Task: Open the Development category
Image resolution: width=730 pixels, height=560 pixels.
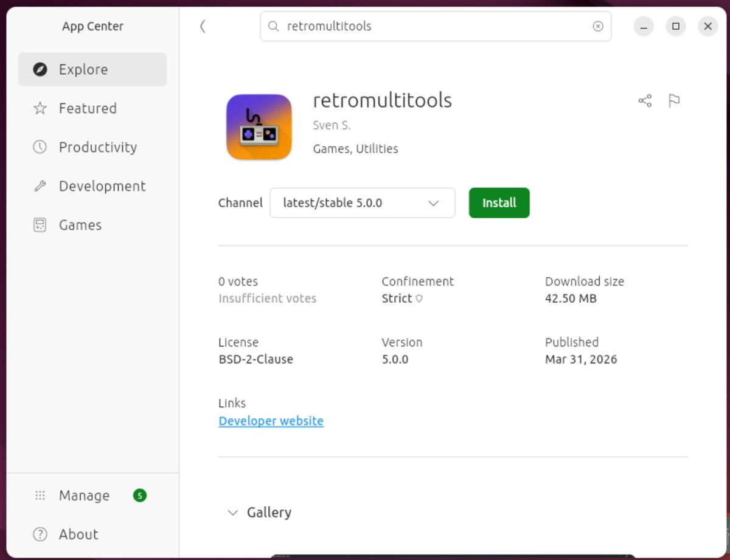Action: point(92,186)
